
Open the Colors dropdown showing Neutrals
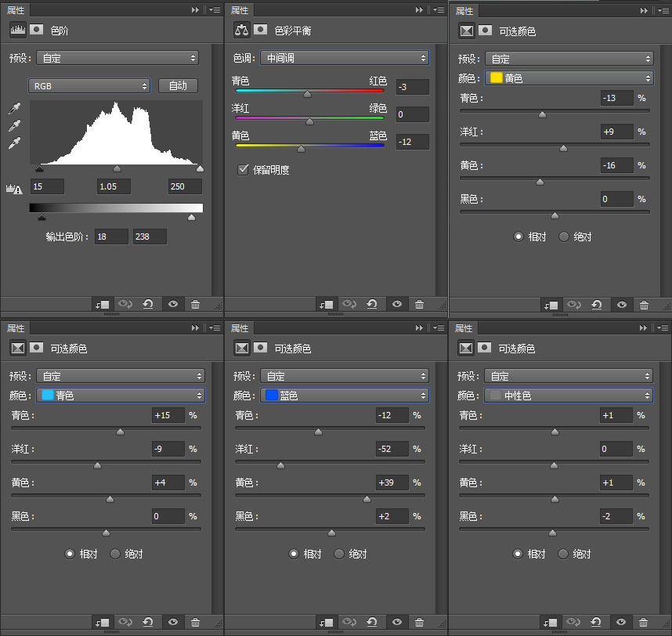tap(569, 395)
